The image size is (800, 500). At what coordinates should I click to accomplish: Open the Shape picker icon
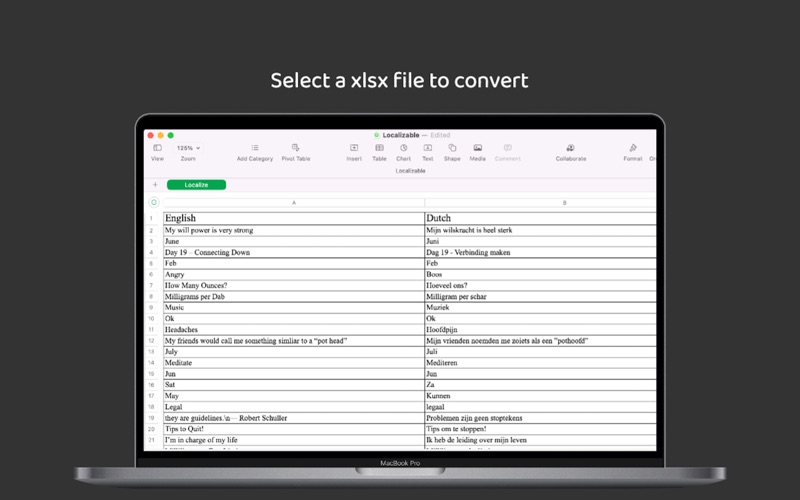coord(452,148)
